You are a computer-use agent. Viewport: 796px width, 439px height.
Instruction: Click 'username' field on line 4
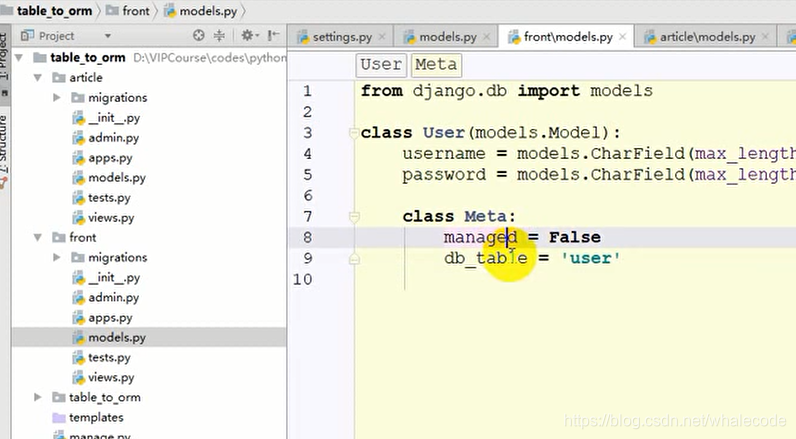click(x=444, y=153)
